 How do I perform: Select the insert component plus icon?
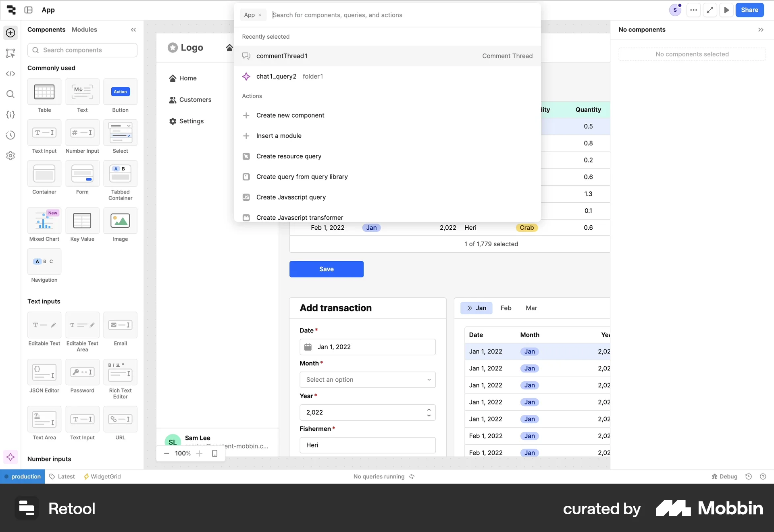click(x=10, y=33)
